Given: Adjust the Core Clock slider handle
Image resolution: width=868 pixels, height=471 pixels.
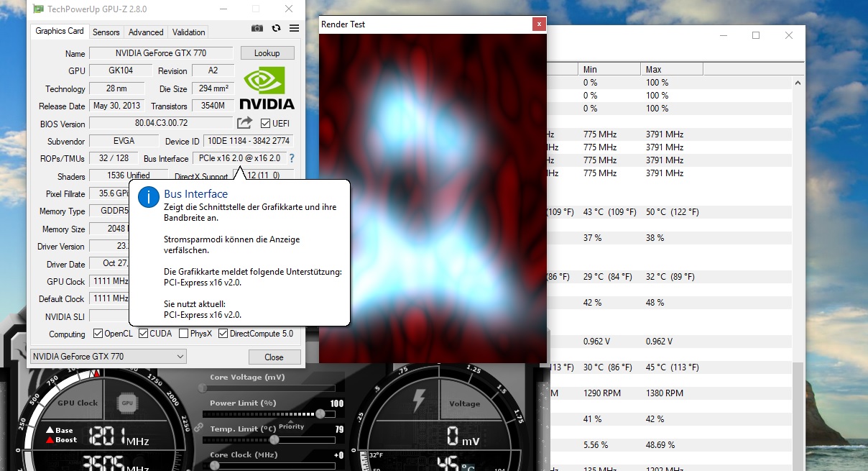Looking at the screenshot, I should pyautogui.click(x=214, y=466).
